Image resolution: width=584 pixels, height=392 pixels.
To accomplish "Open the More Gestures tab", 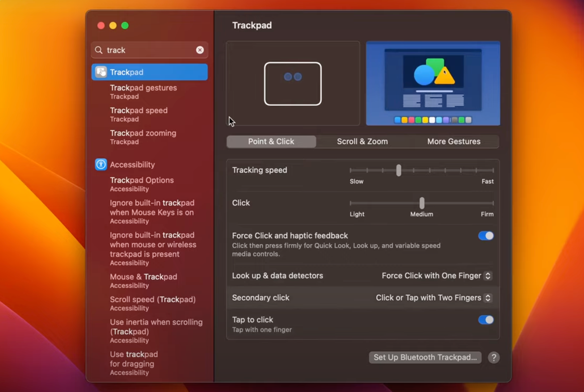I will tap(454, 142).
